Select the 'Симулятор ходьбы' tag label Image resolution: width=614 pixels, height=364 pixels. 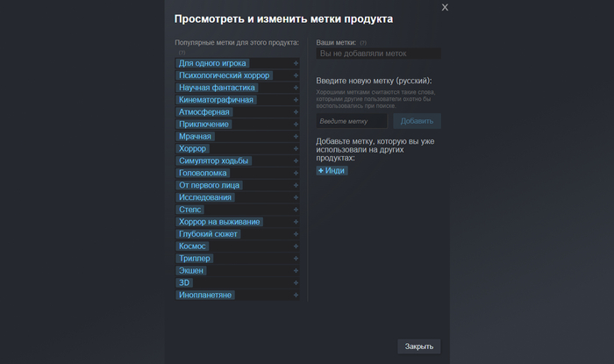click(x=214, y=161)
